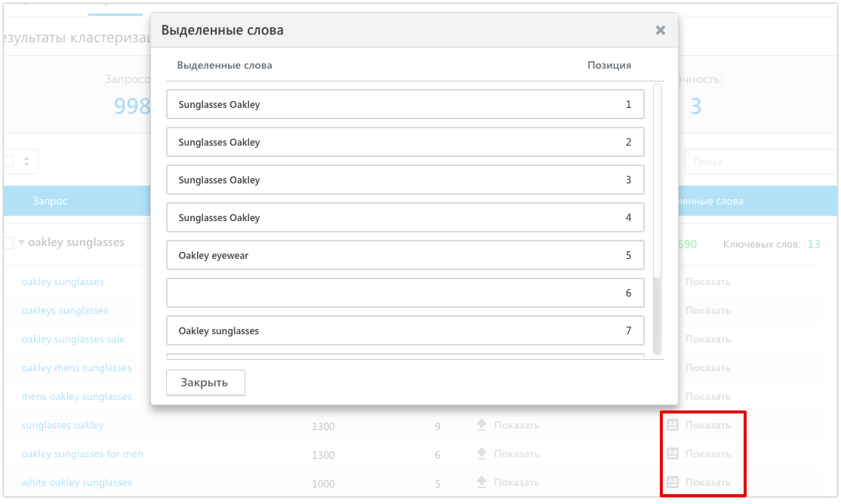841x504 pixels.
Task: Click Показать in the oakleys sunglasses row
Action: tap(707, 311)
